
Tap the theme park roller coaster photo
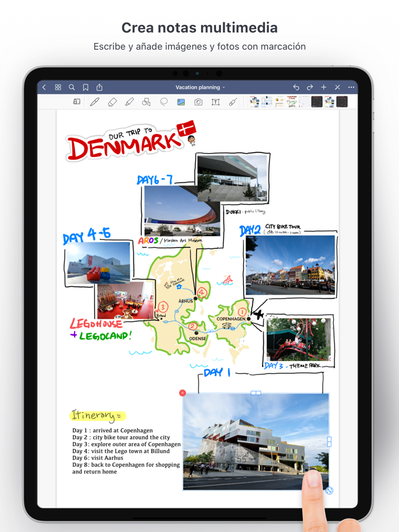coord(298,339)
